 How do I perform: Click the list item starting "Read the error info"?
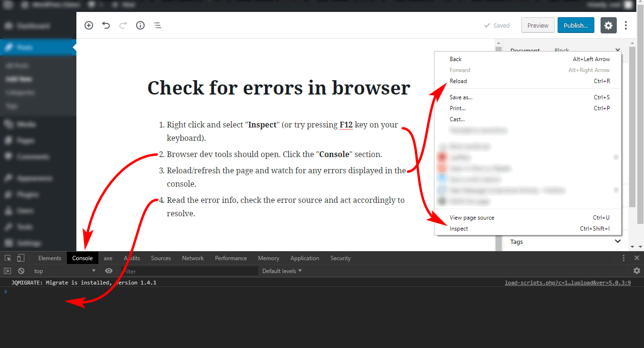pos(285,207)
